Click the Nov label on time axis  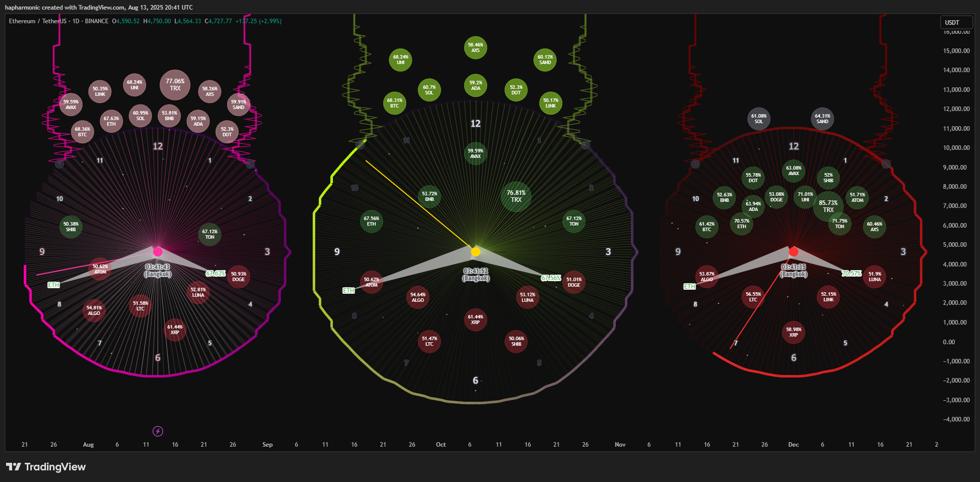tap(620, 445)
